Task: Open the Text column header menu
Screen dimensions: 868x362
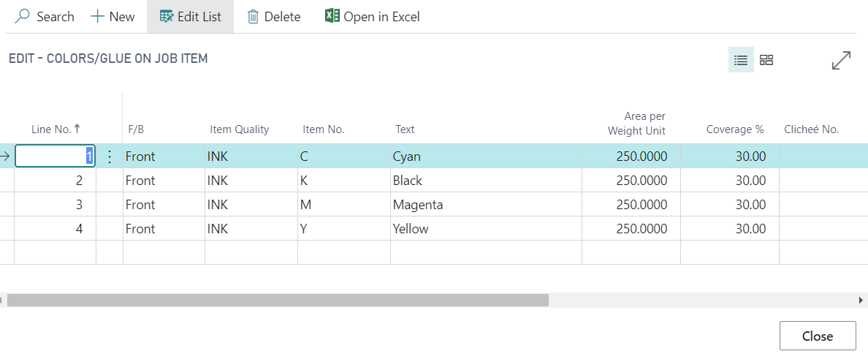Action: pyautogui.click(x=405, y=129)
